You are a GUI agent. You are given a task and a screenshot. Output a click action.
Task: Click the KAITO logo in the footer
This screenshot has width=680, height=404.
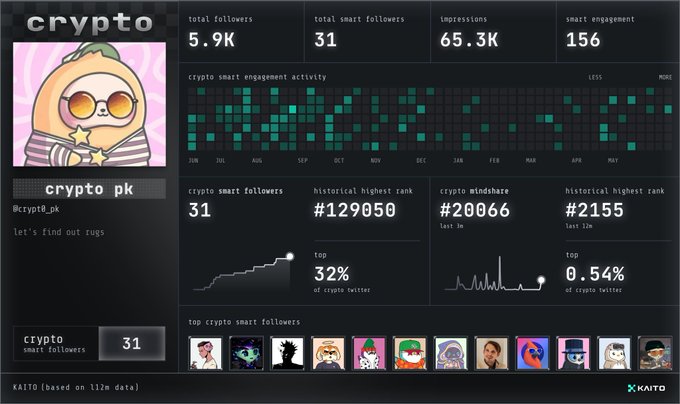coord(646,388)
